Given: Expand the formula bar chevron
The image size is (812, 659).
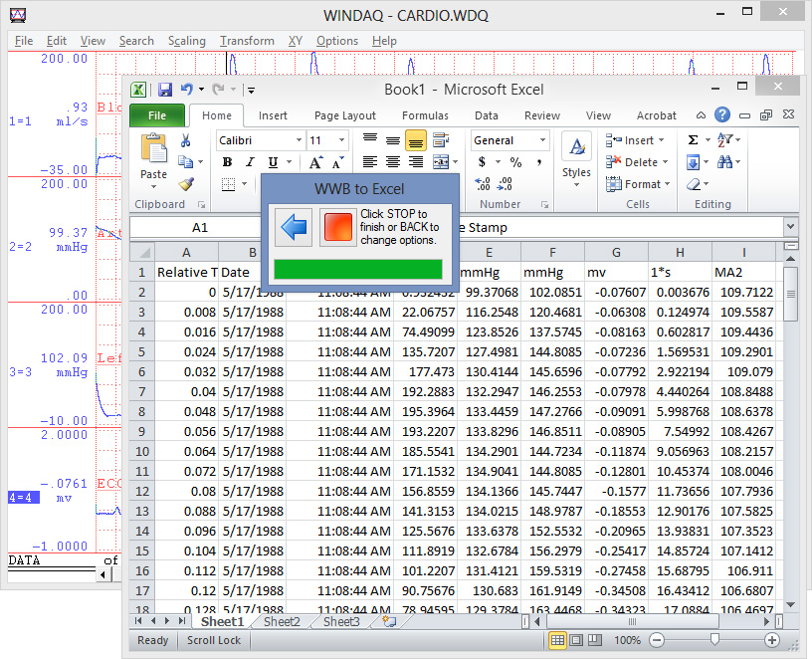Looking at the screenshot, I should pyautogui.click(x=790, y=226).
